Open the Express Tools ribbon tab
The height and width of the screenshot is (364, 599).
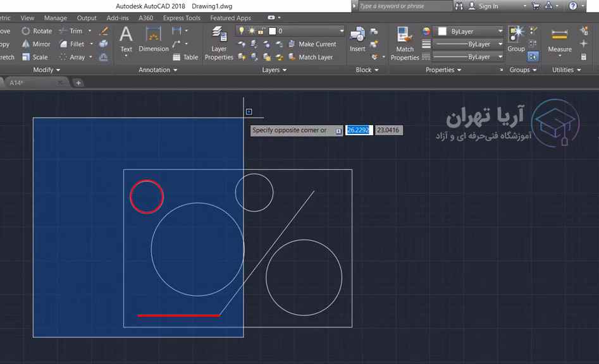[x=182, y=18]
